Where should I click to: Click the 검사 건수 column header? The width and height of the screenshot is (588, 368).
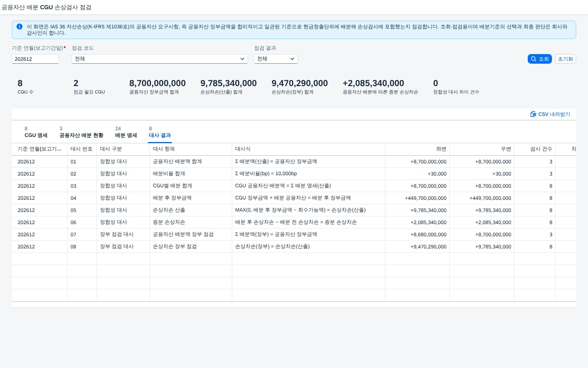coord(535,149)
